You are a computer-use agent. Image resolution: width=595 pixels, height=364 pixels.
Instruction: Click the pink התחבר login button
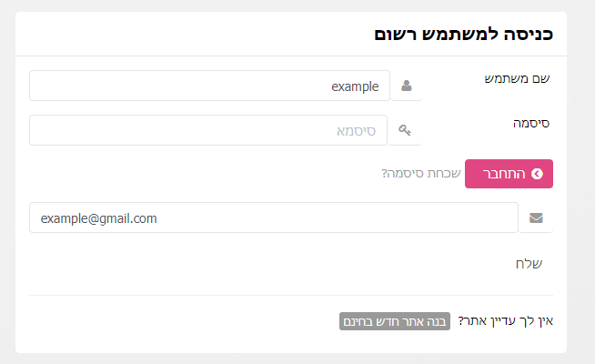pyautogui.click(x=509, y=174)
